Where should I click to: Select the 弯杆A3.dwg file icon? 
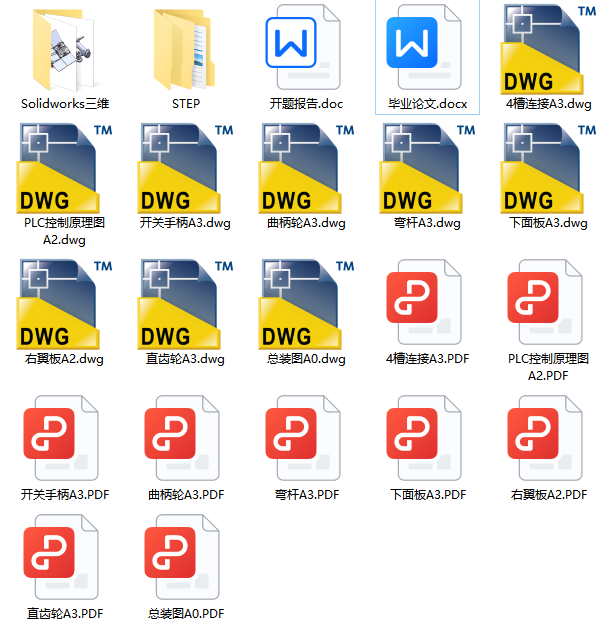[x=427, y=168]
